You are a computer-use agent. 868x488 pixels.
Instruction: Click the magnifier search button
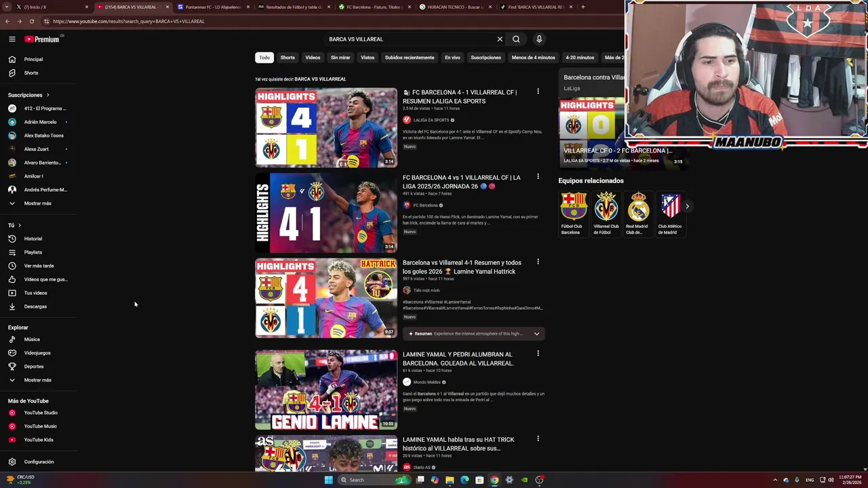(x=516, y=39)
